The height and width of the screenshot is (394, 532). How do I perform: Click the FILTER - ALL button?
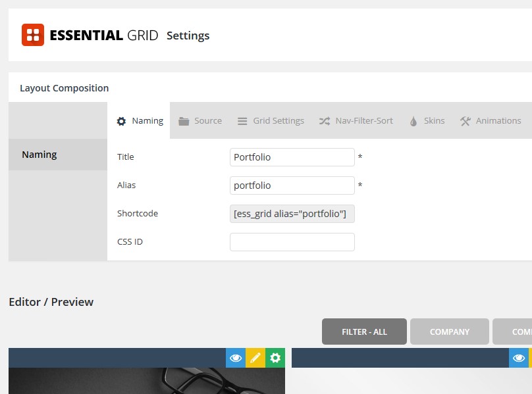pos(364,332)
